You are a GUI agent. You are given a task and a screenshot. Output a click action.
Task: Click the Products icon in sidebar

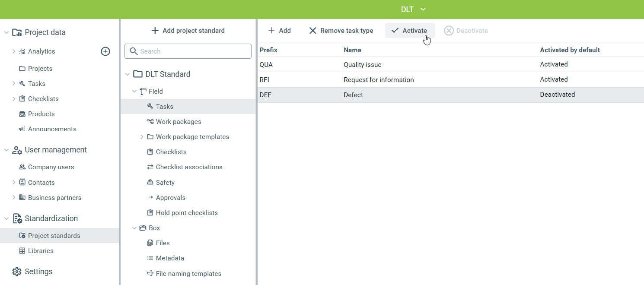(22, 114)
